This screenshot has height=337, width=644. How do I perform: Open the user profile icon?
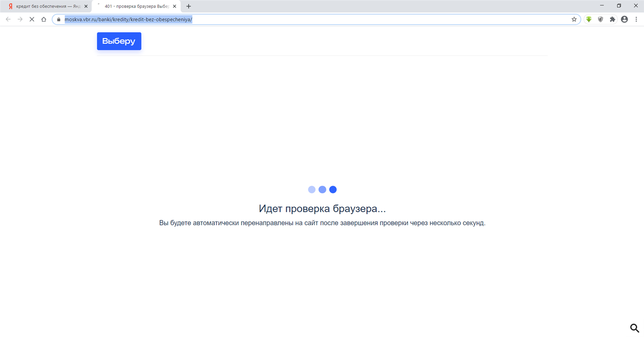point(624,19)
